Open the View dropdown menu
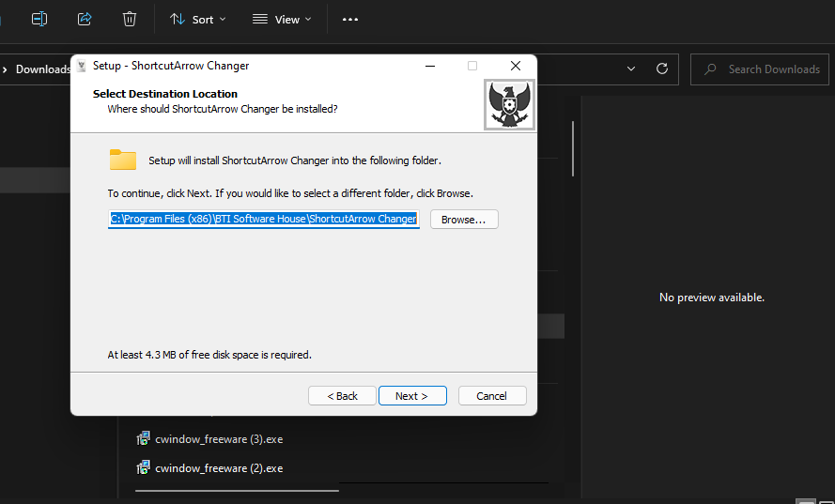The image size is (835, 504). point(282,19)
